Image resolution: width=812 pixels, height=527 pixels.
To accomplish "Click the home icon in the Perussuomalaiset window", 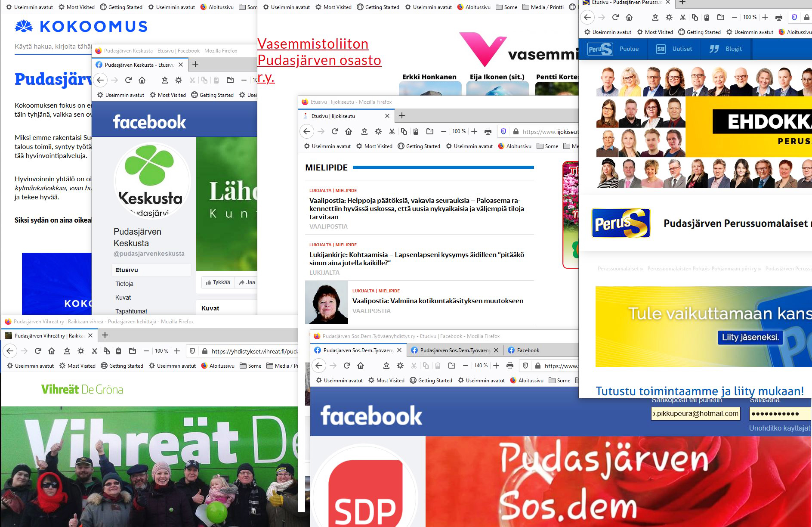I will click(629, 17).
